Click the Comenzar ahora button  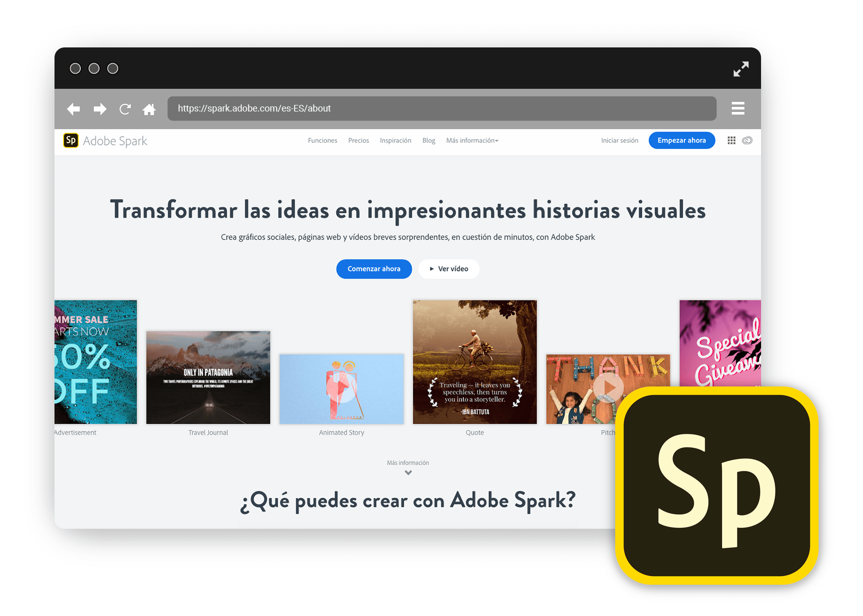coord(374,269)
